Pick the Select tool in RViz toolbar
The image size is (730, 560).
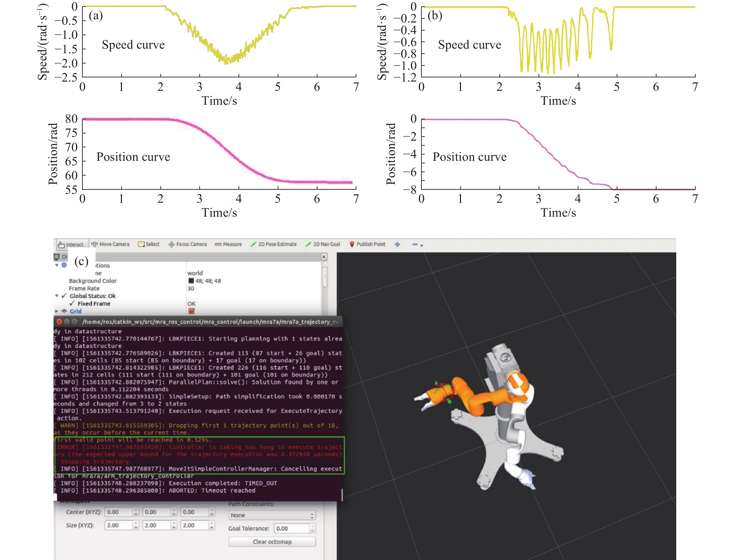pyautogui.click(x=149, y=244)
